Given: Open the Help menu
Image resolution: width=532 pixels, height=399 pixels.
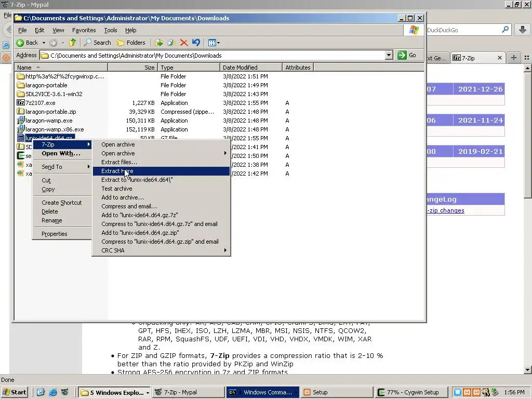Looking at the screenshot, I should [130, 30].
